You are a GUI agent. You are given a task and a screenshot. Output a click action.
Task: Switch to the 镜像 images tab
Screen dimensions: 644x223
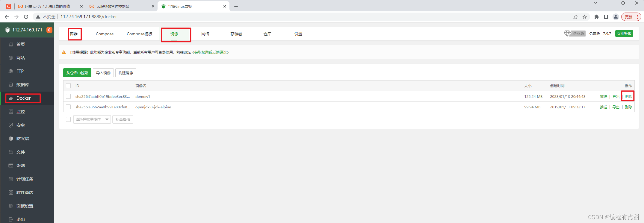point(174,34)
